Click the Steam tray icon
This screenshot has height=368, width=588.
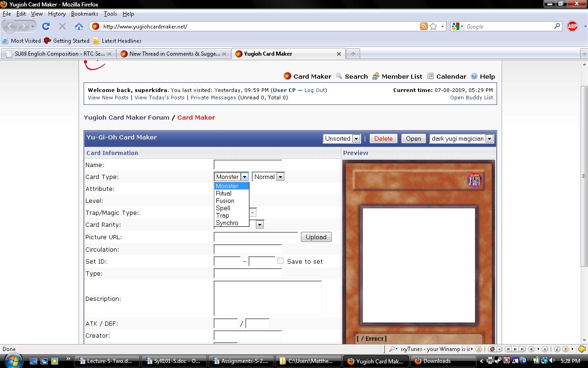[x=498, y=361]
